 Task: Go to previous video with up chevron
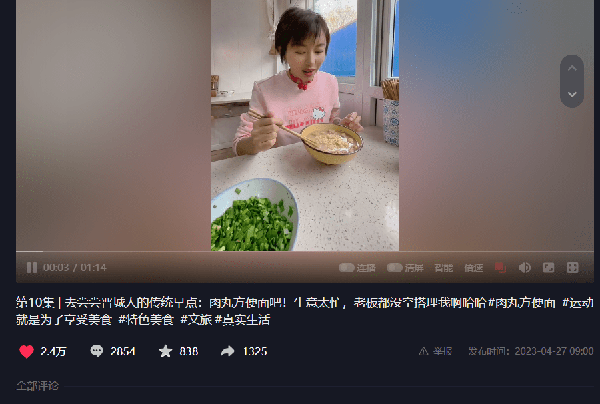coord(572,68)
